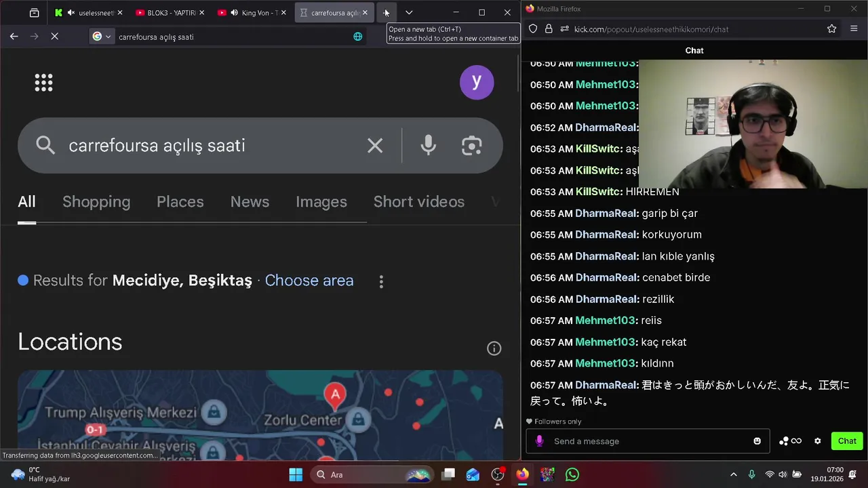Open the Google apps grid

[43, 83]
